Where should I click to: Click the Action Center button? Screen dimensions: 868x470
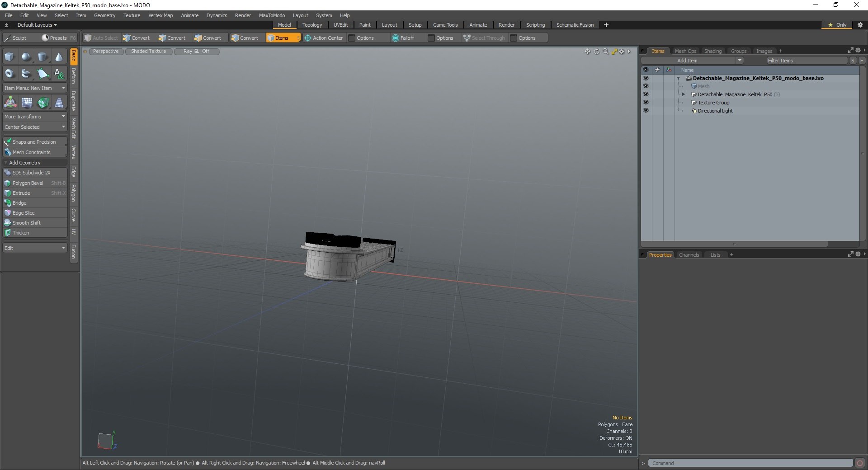coord(324,38)
